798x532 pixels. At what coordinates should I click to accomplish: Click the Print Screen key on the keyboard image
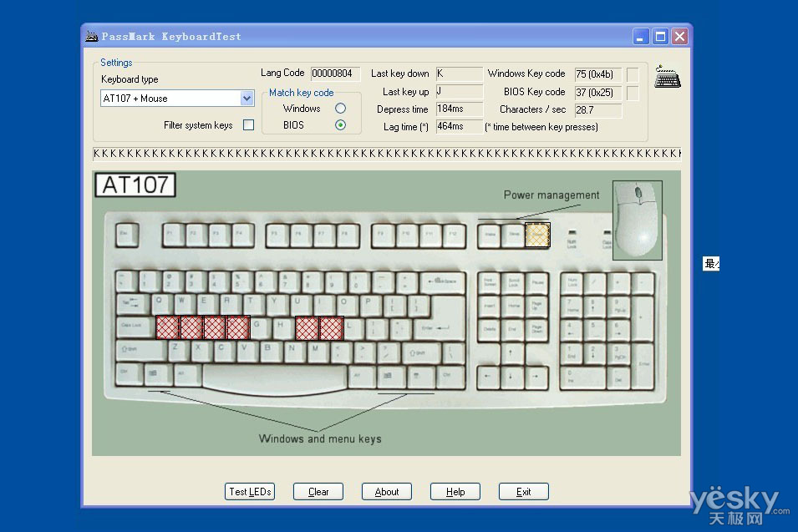(x=489, y=283)
